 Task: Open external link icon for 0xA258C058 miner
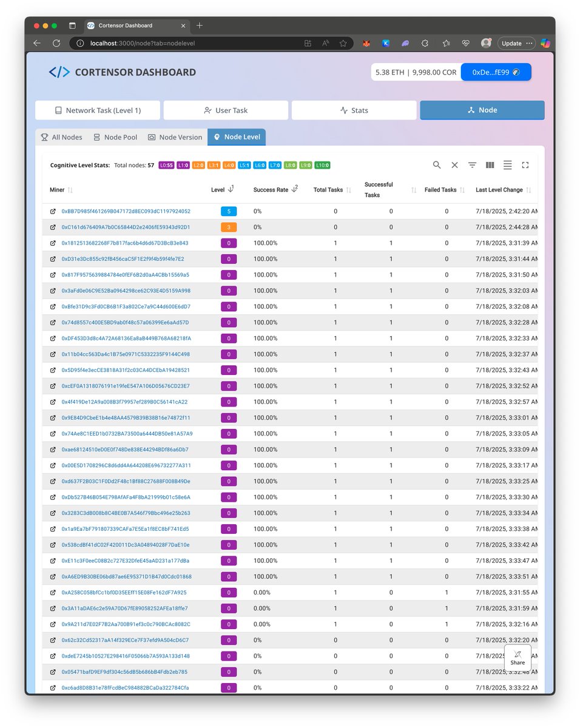pos(53,593)
